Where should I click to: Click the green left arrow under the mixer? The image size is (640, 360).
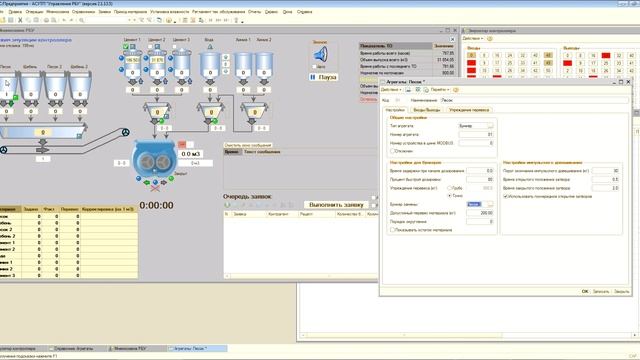pos(147,183)
